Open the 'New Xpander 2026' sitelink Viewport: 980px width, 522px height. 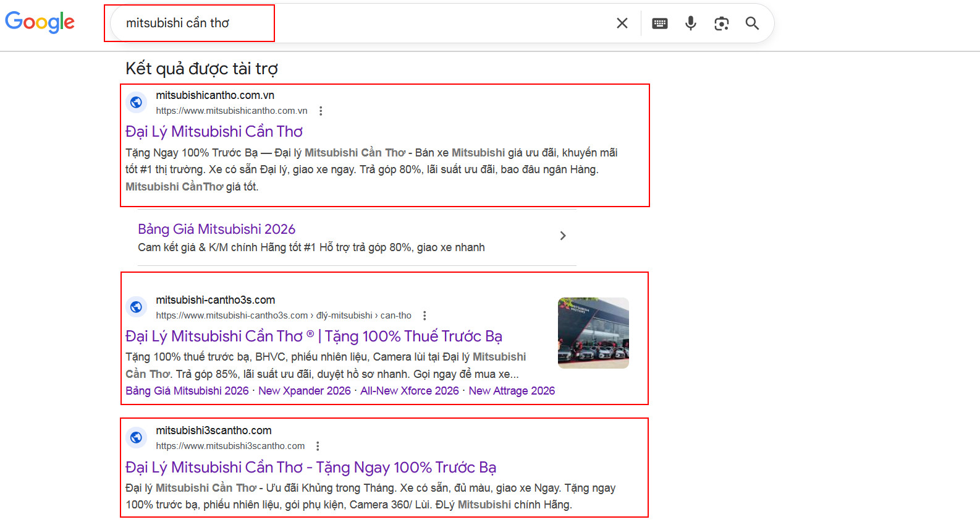pos(305,391)
